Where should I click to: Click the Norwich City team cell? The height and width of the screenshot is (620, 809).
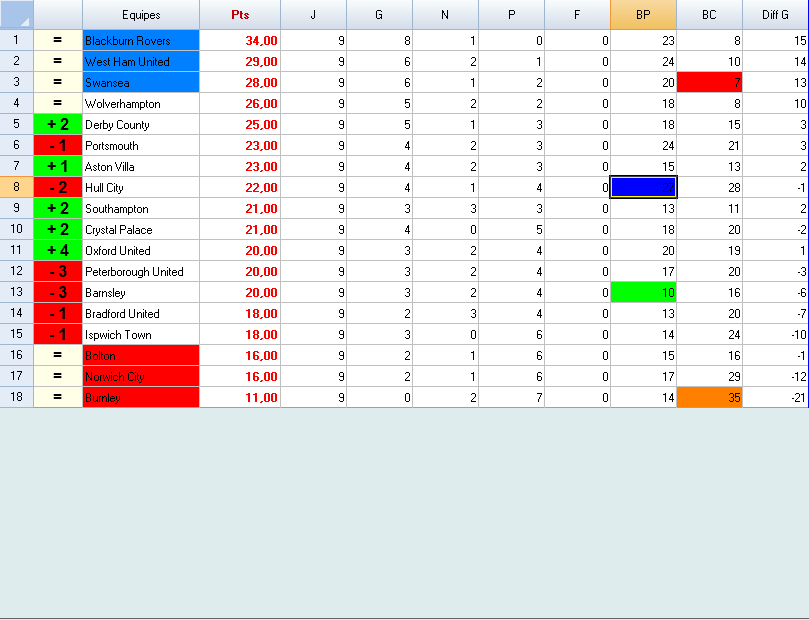pos(141,376)
